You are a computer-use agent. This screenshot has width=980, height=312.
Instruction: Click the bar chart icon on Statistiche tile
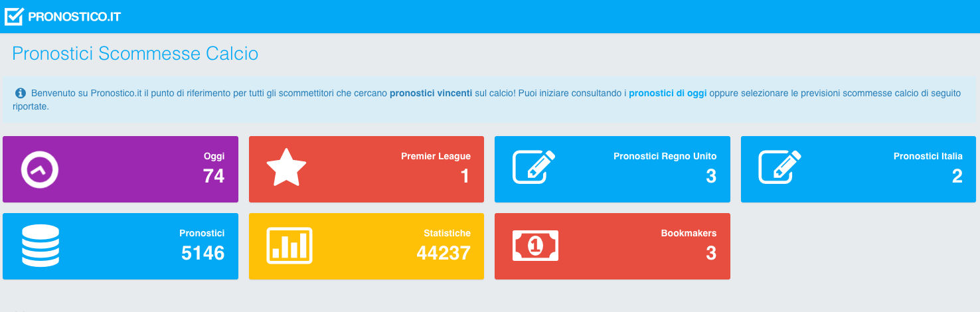[289, 246]
